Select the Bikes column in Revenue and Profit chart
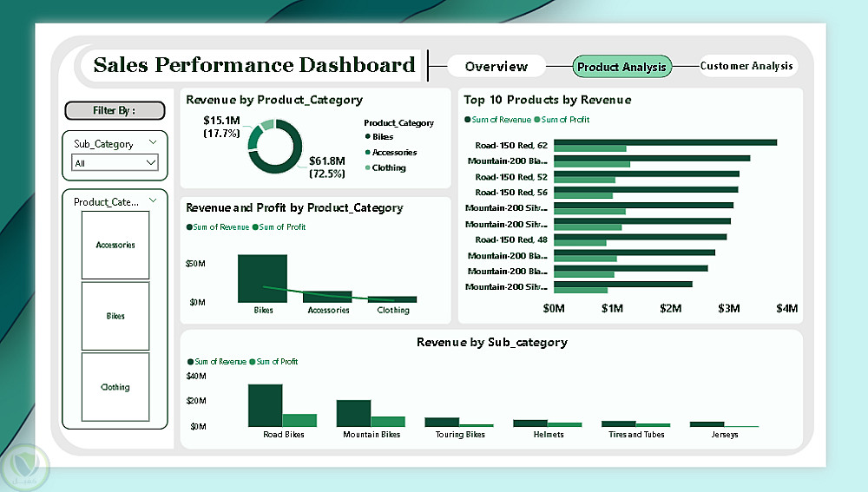Screen dimensions: 868x492 tap(262, 279)
